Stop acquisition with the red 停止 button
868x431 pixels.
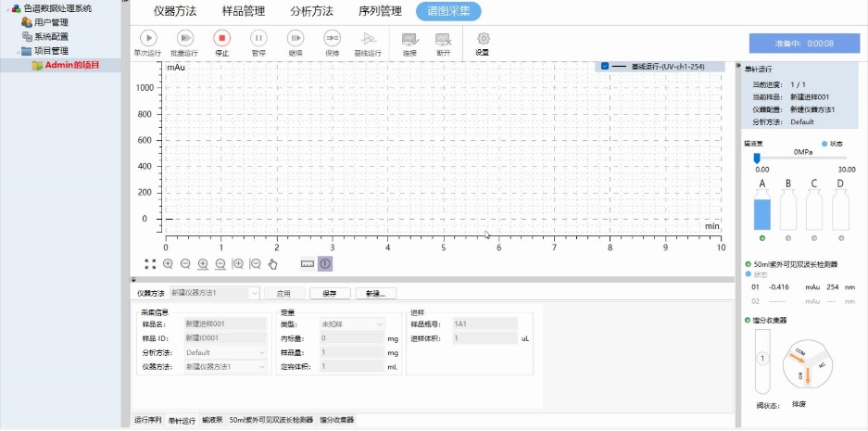click(221, 44)
